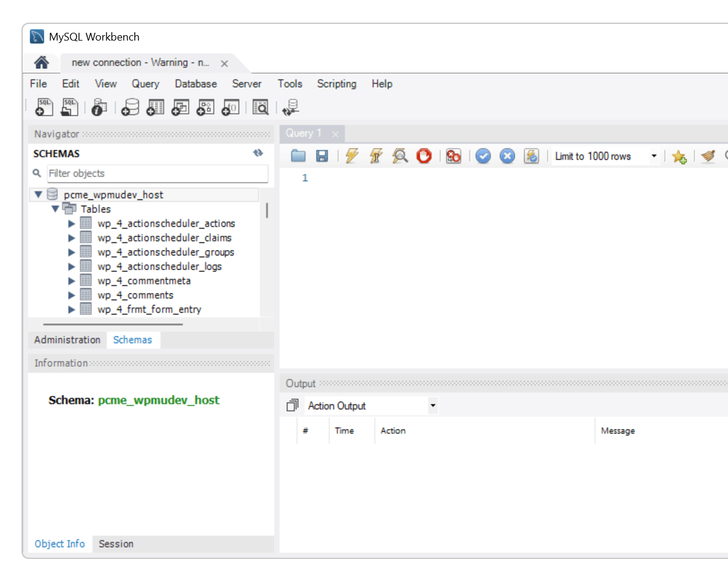
Task: Create a new SQL tab icon
Action: coord(45,107)
